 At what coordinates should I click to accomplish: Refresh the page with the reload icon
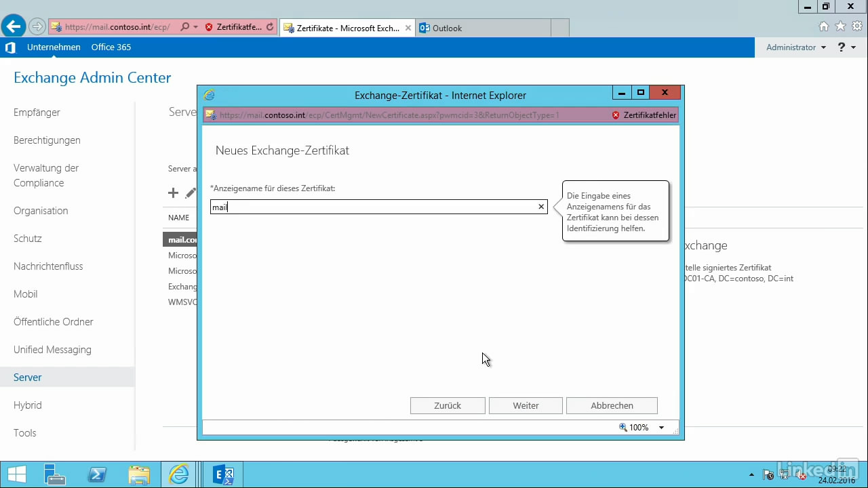point(270,27)
